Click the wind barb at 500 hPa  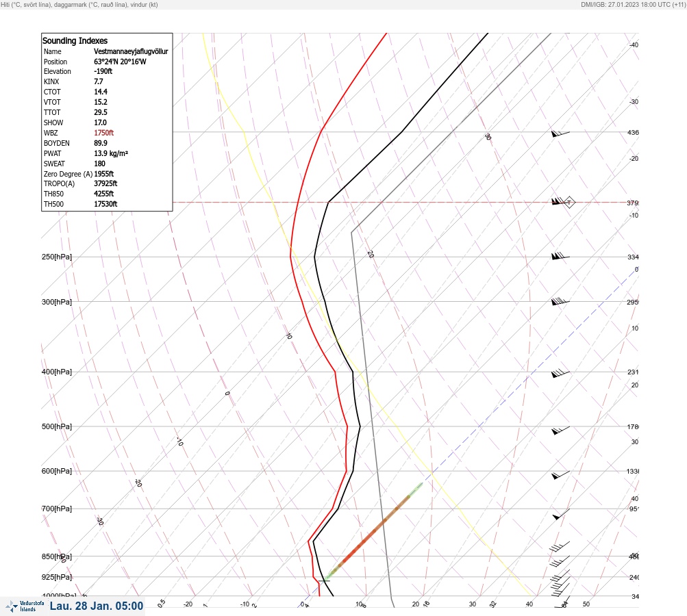pyautogui.click(x=560, y=431)
